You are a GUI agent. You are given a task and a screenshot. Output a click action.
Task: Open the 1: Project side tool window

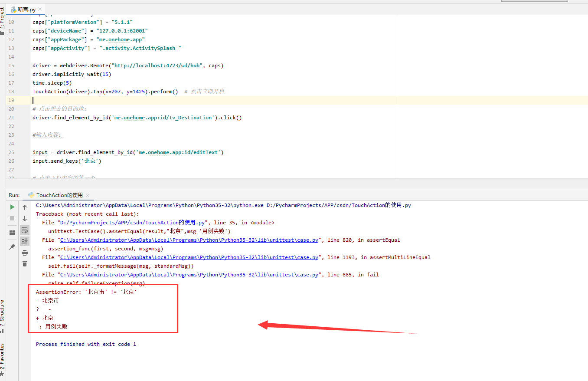point(3,21)
